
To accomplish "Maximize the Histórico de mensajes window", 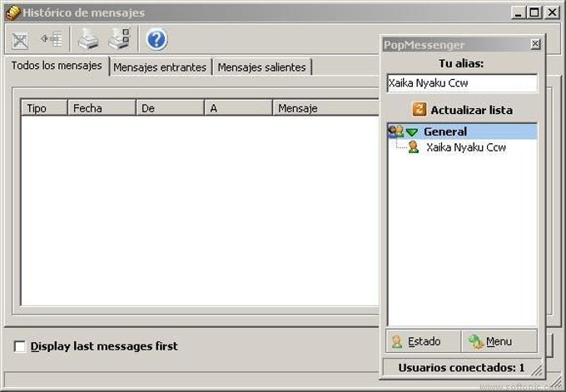I will pos(534,12).
